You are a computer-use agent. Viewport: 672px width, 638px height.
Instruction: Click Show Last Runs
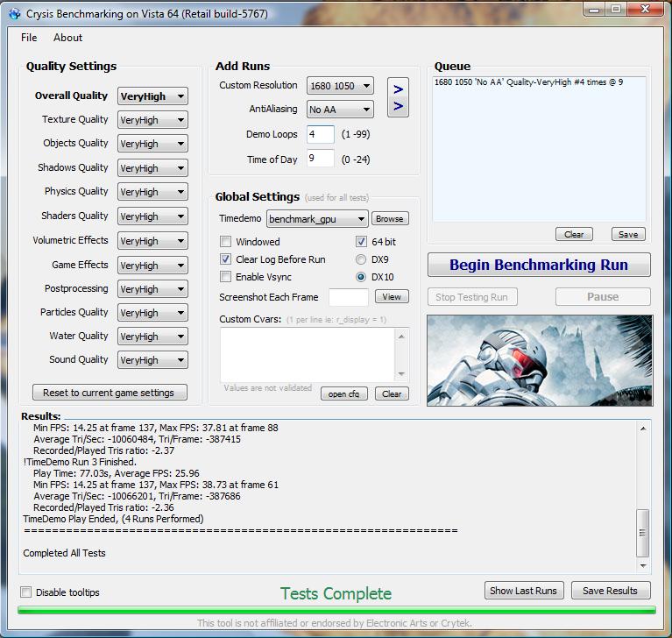point(524,591)
